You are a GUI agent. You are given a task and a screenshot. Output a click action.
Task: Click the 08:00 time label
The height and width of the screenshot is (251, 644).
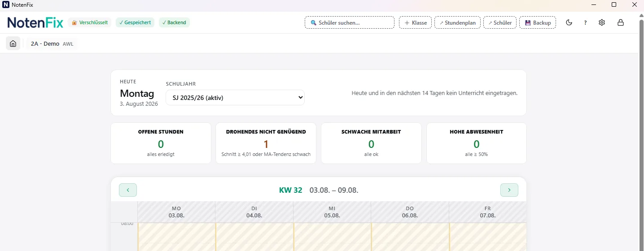click(127, 223)
